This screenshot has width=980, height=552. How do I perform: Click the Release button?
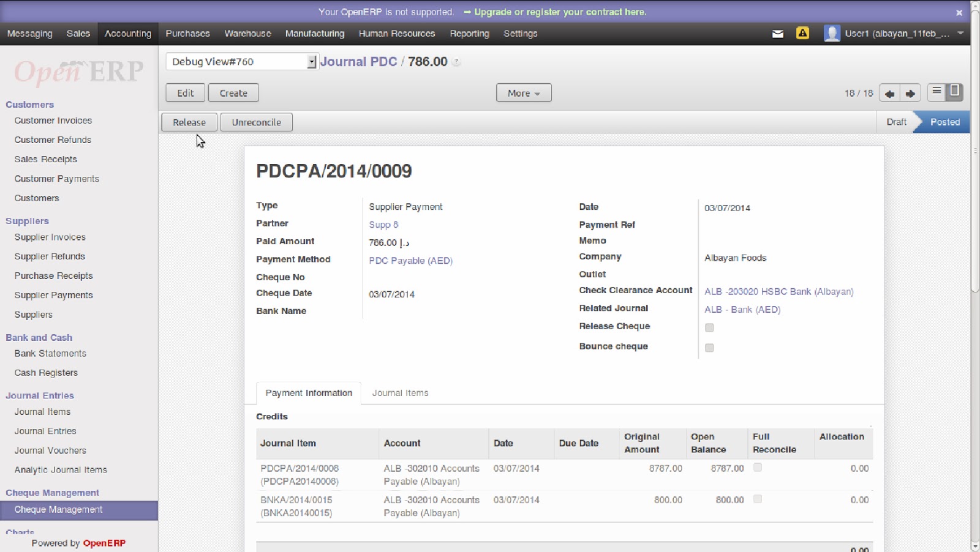tap(189, 122)
